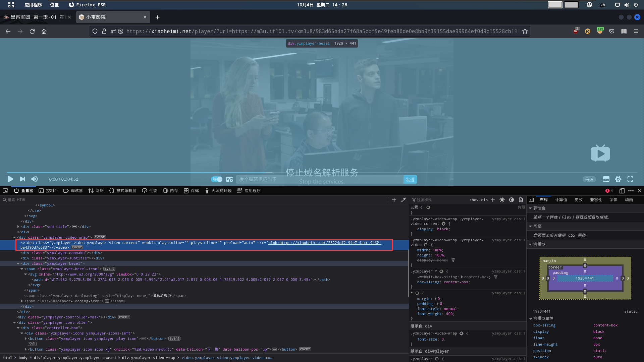Mute the player volume icon

pyautogui.click(x=35, y=179)
